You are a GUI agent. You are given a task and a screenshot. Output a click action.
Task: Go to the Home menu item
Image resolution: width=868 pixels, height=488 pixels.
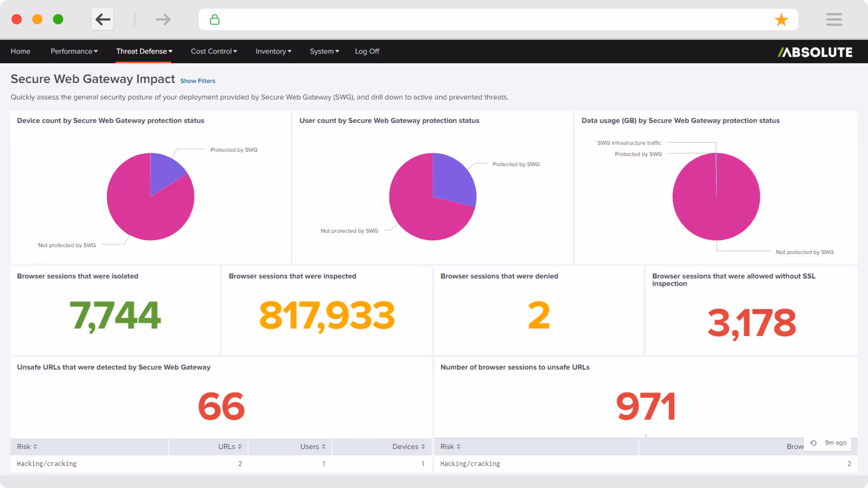(20, 52)
